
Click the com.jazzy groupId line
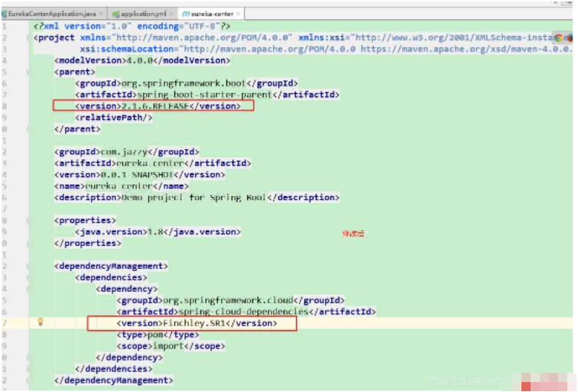(127, 152)
